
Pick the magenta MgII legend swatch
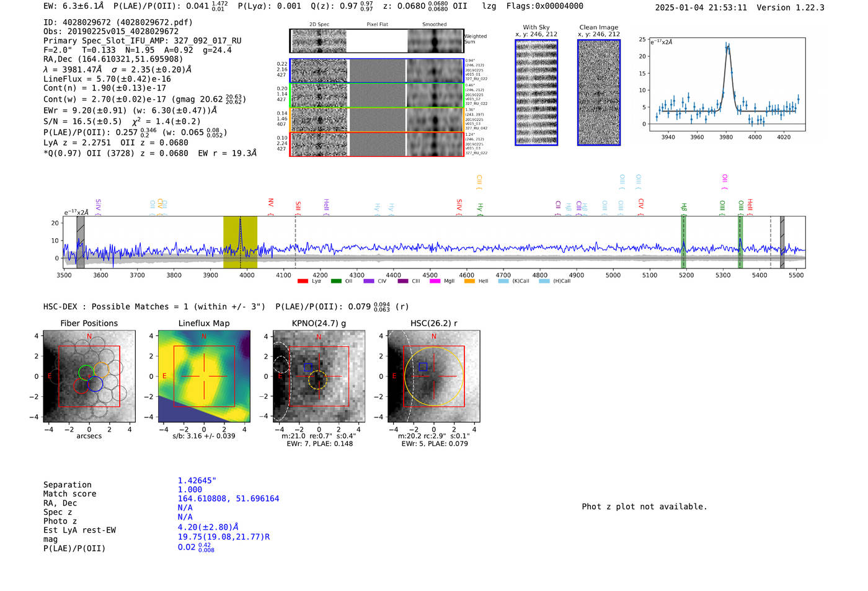(x=435, y=281)
